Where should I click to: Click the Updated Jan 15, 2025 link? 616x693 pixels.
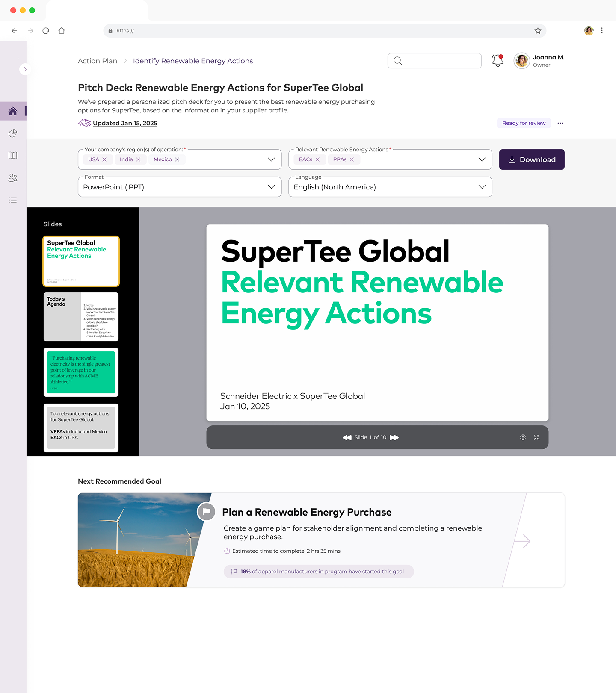pyautogui.click(x=125, y=123)
